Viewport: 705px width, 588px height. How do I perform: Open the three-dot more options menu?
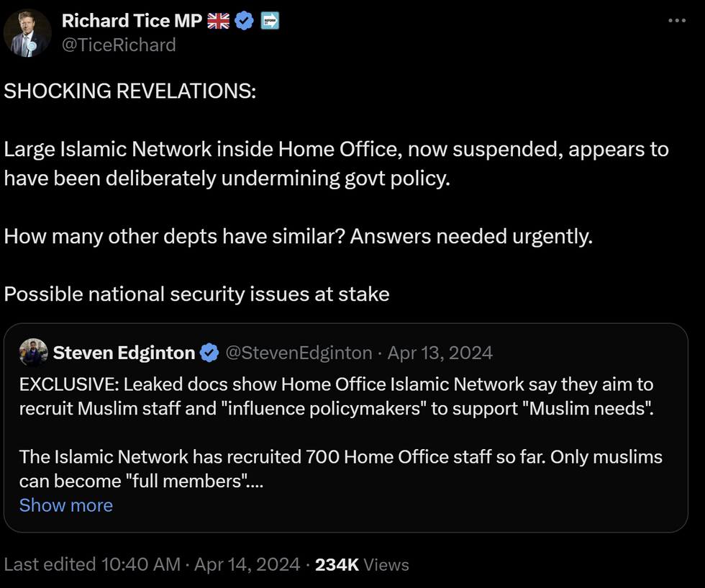(x=677, y=21)
